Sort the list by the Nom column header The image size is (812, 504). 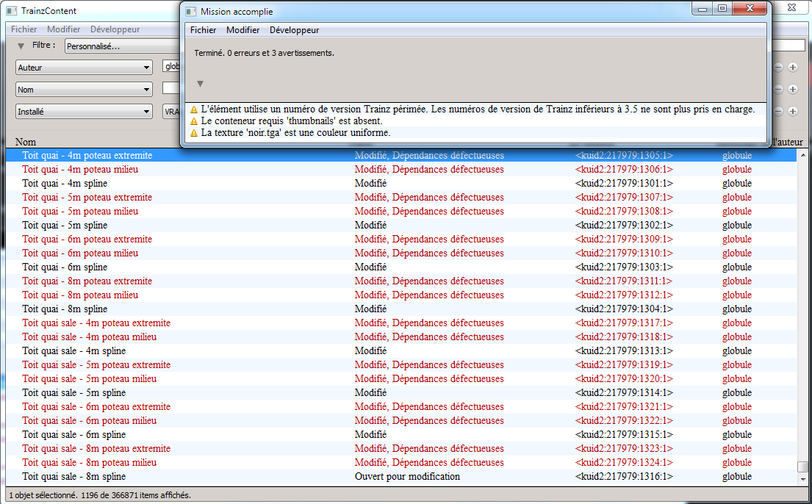coord(26,142)
